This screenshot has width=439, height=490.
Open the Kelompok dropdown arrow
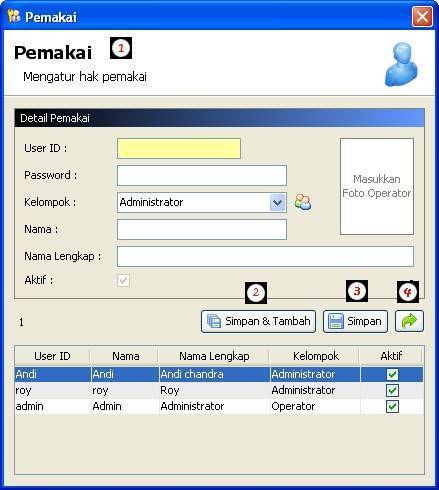(277, 202)
